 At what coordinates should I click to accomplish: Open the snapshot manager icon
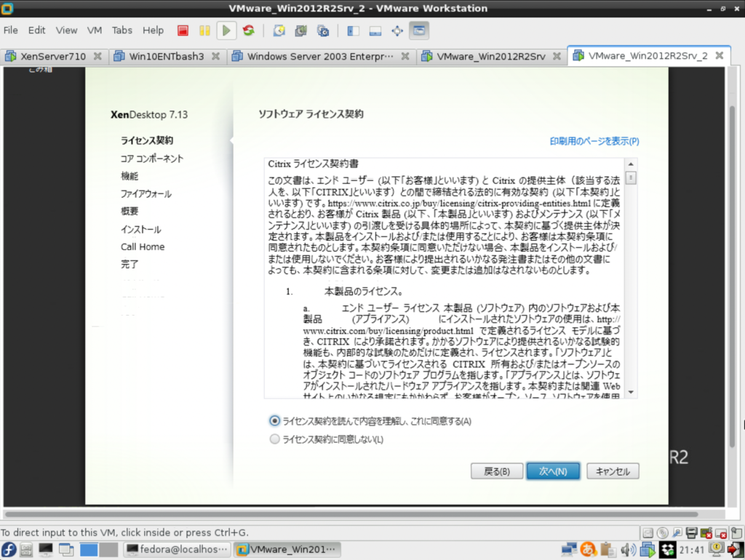[323, 31]
